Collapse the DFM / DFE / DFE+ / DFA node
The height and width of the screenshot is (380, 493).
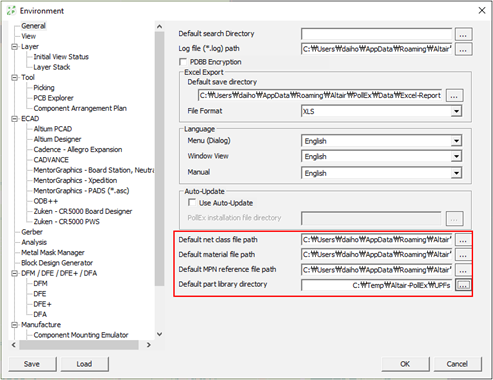click(x=14, y=273)
